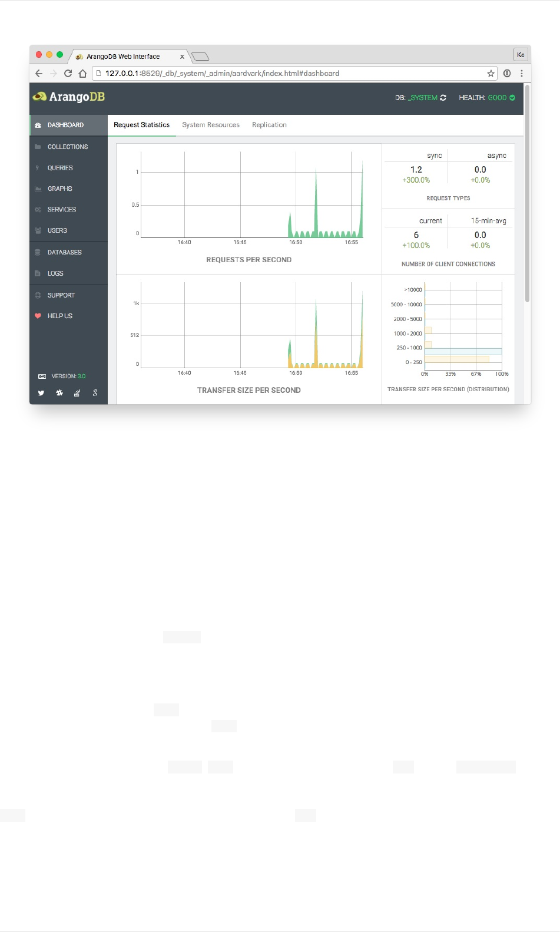
Task: Click the refresh icon next to DB _SYSTEM
Action: [443, 98]
